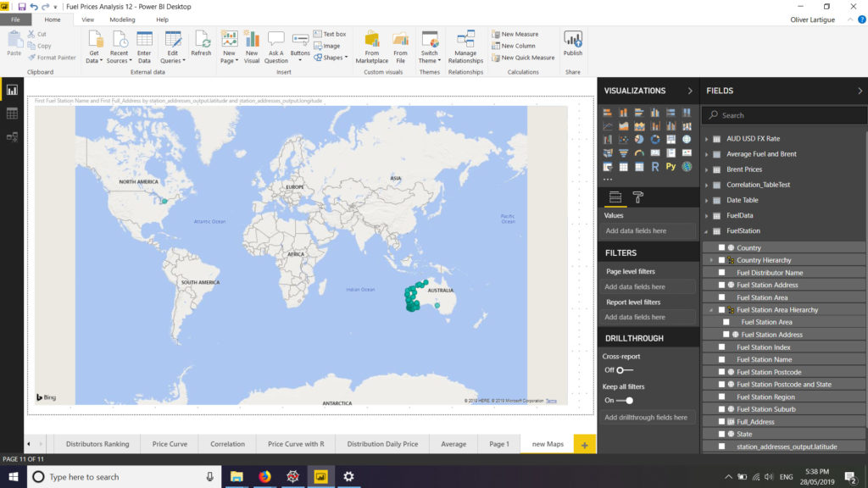Click the Refresh button in ribbon
This screenshot has height=488, width=868.
point(201,43)
